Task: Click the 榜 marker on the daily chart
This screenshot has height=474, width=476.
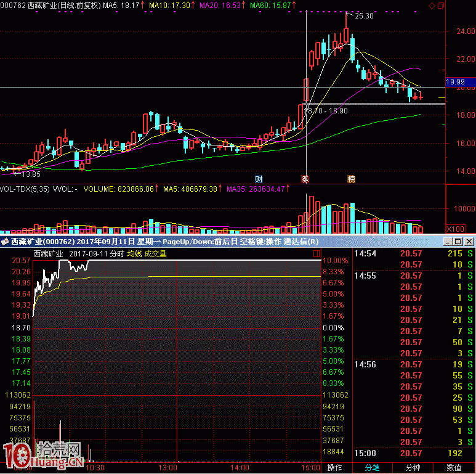Action: (351, 179)
